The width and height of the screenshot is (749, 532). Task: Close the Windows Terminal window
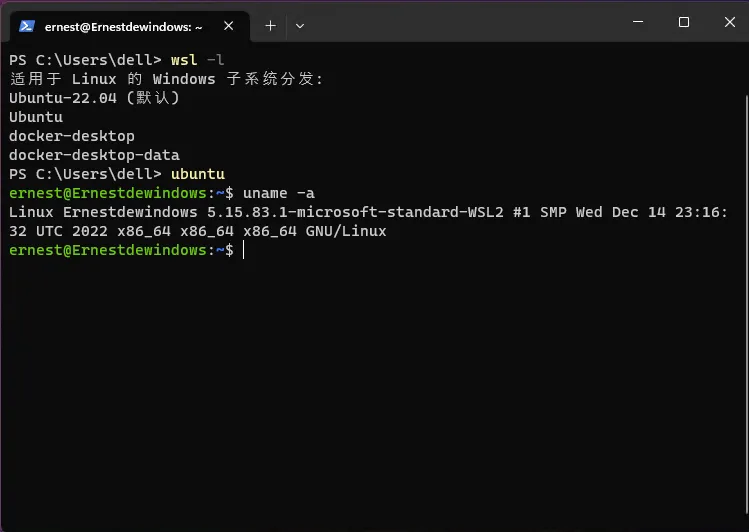click(727, 22)
